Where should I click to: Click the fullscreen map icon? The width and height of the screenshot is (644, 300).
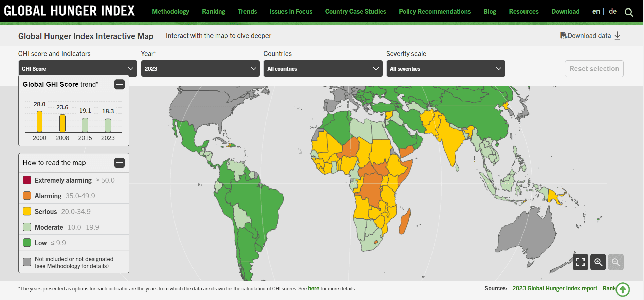click(x=580, y=262)
